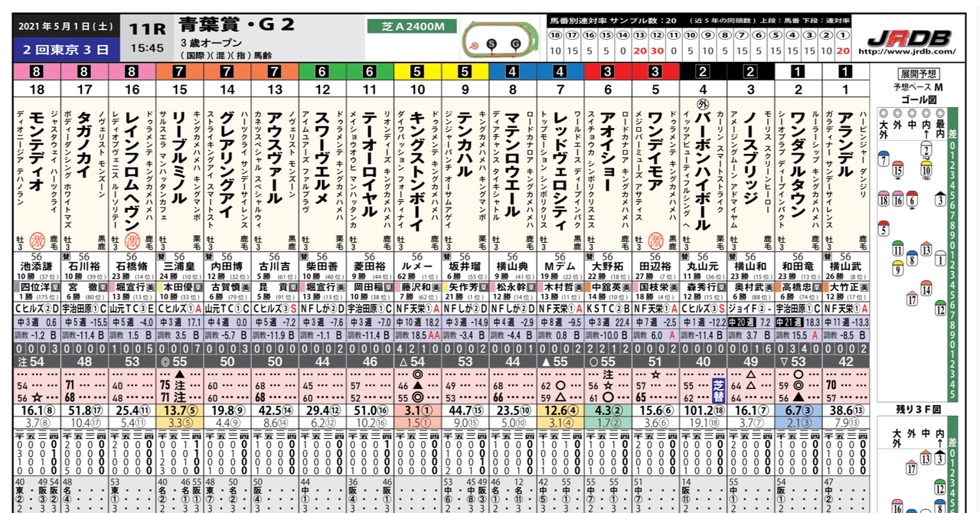The width and height of the screenshot is (980, 513).
Task: Expand the 残り3F図 section
Action: click(x=919, y=410)
